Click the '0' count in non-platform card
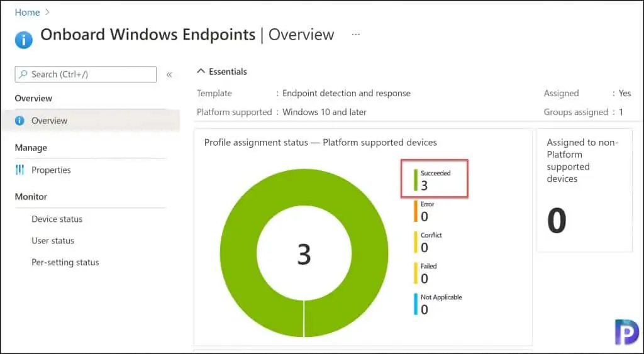This screenshot has width=644, height=354. click(x=557, y=221)
